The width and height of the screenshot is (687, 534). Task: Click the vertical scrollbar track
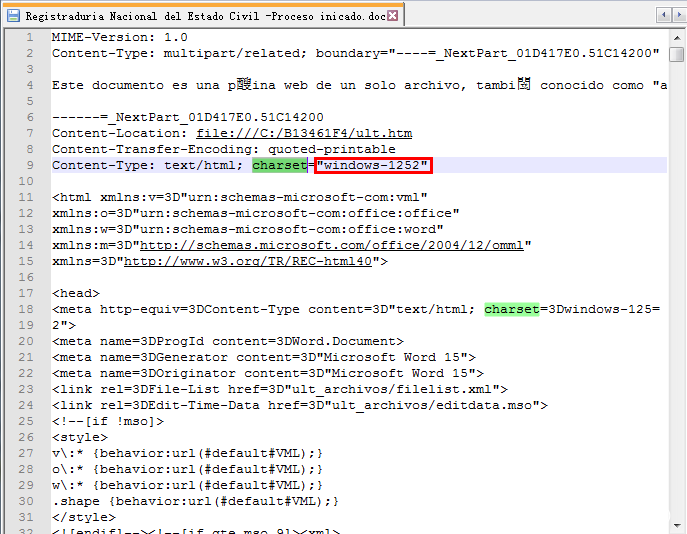[677, 300]
